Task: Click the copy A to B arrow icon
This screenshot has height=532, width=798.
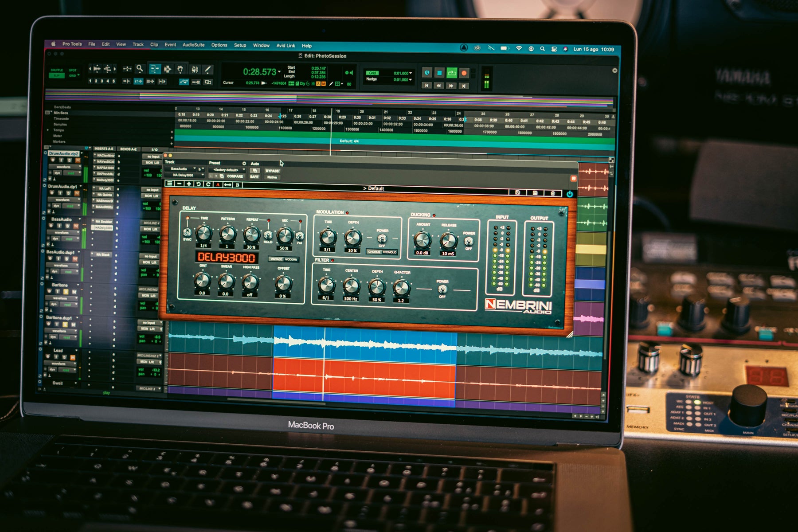Action: click(x=227, y=184)
